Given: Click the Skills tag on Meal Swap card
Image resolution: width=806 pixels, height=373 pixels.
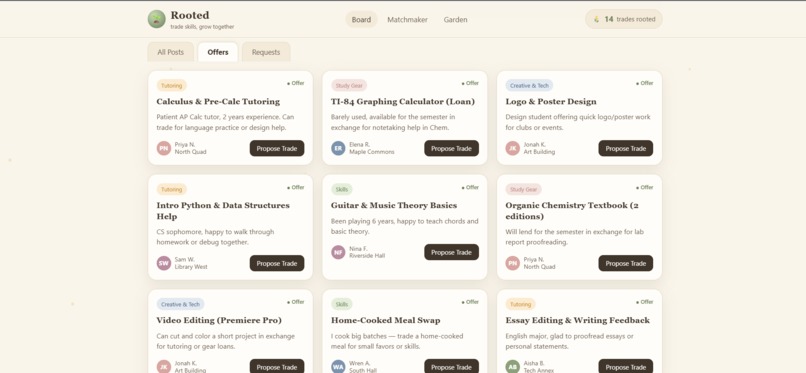Looking at the screenshot, I should (x=342, y=304).
